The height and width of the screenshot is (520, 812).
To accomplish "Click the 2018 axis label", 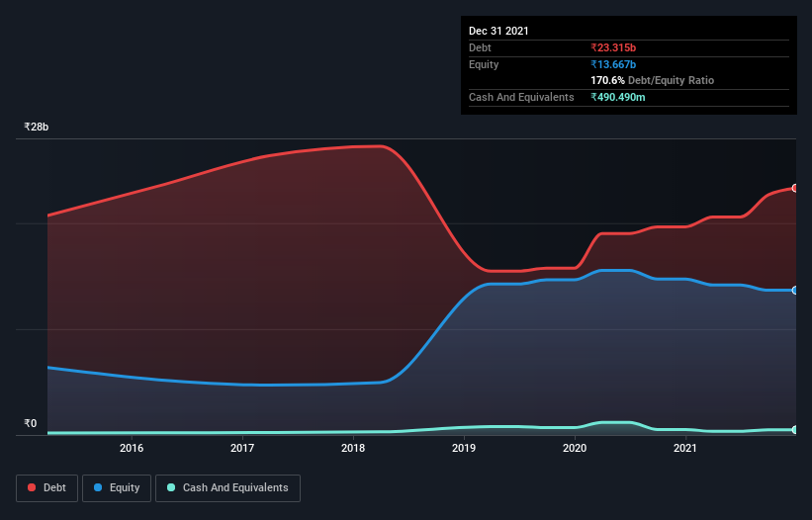I will 353,448.
